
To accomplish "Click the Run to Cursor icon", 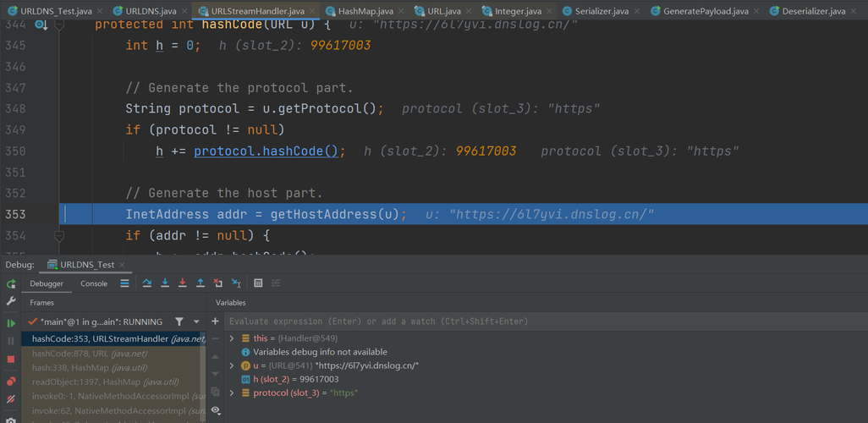I will (x=236, y=283).
